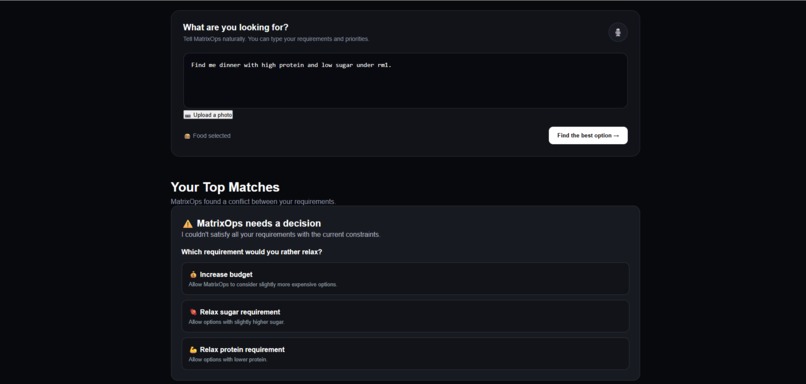Screen dimensions: 806x384
Task: Choose Relax sugar requirement option
Action: (405, 316)
